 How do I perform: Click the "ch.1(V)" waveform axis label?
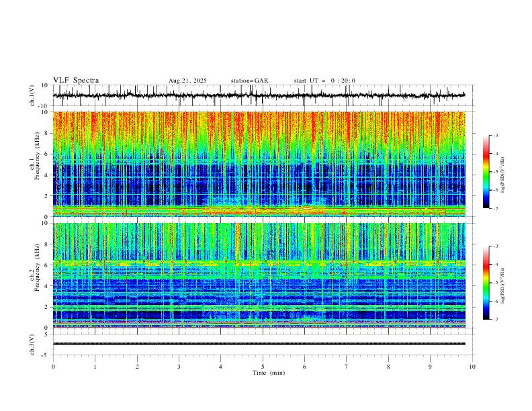click(32, 95)
